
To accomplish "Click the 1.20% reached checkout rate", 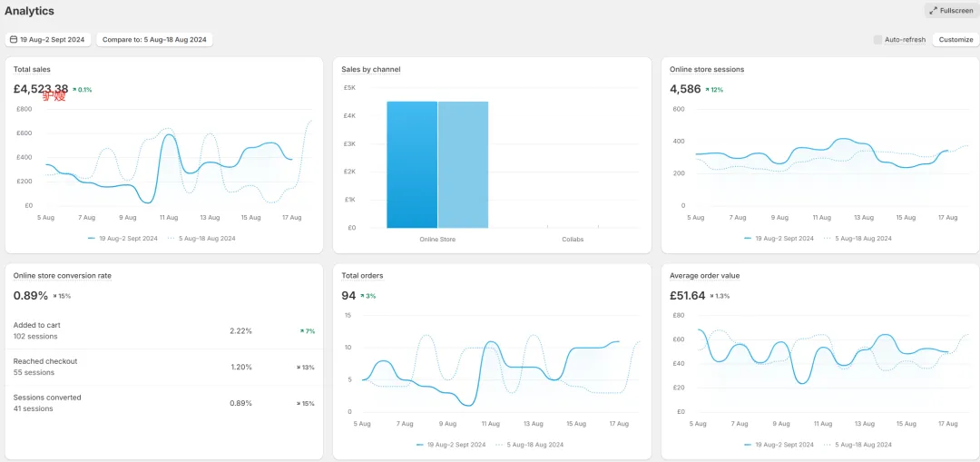I will pos(240,367).
